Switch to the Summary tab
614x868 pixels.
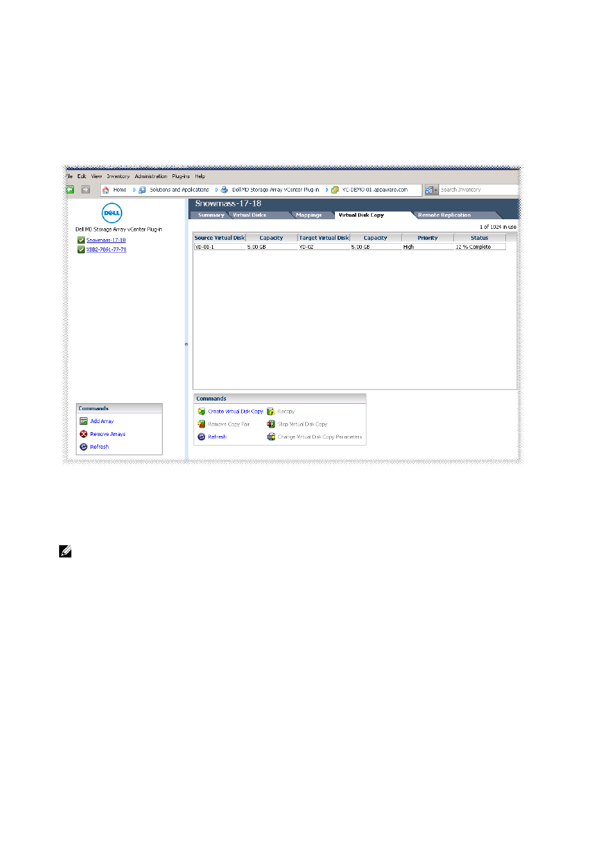click(211, 215)
